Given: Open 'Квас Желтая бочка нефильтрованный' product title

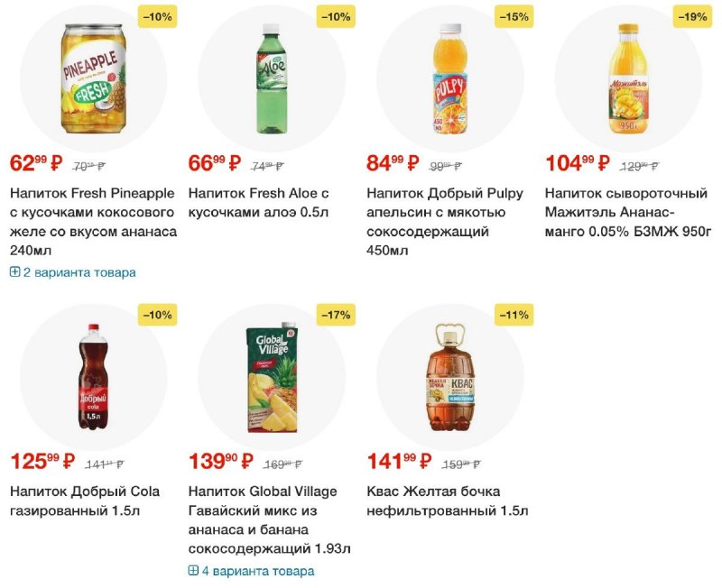Looking at the screenshot, I should point(447,501).
